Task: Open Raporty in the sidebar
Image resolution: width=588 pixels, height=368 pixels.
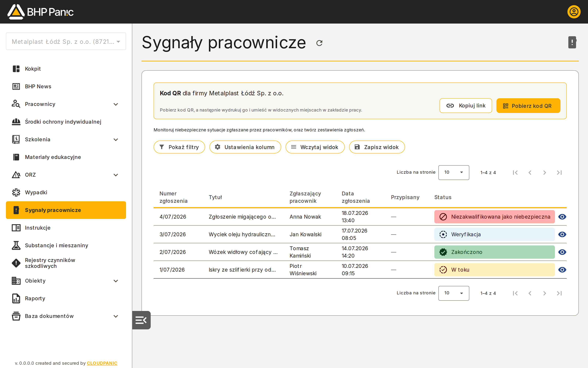Action: 66,298
